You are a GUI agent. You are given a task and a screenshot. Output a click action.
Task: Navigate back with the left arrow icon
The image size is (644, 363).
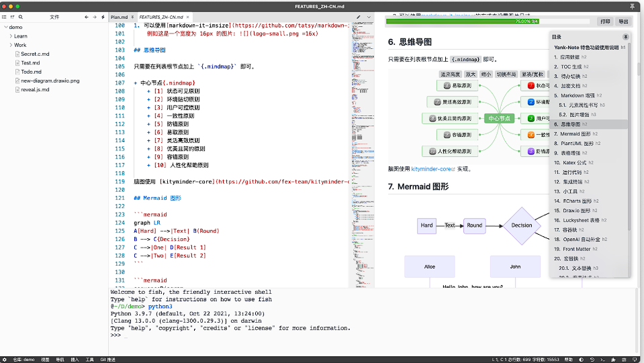86,17
